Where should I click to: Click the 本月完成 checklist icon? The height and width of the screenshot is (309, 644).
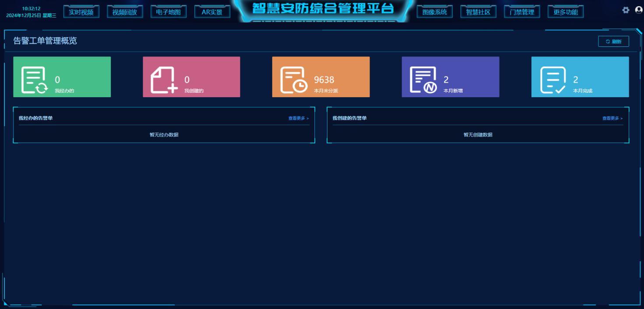click(553, 80)
